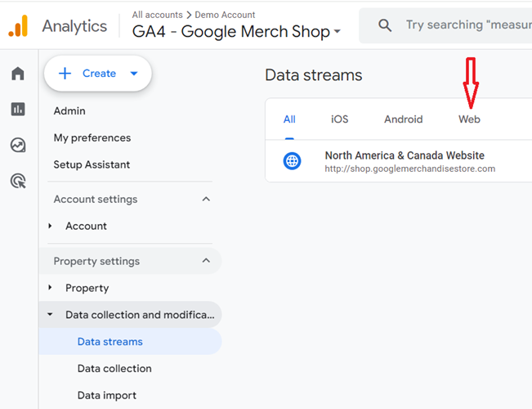Switch to the iOS tab

pyautogui.click(x=340, y=119)
